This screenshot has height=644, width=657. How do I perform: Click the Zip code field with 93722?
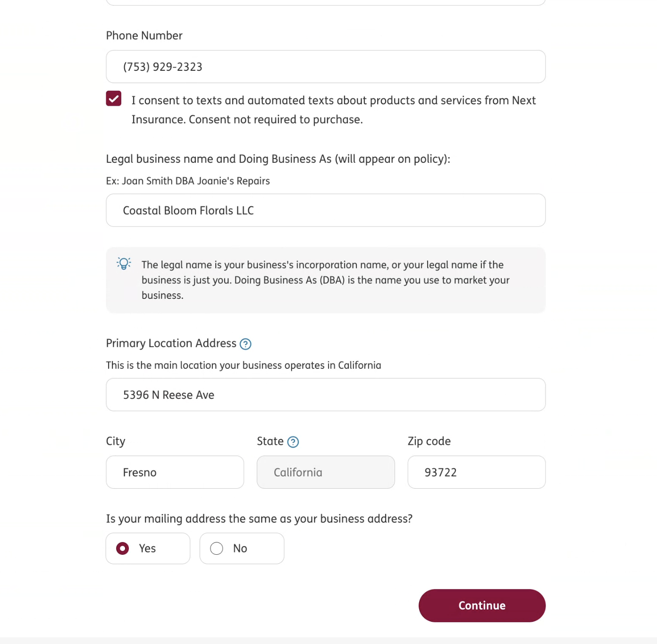(x=477, y=472)
